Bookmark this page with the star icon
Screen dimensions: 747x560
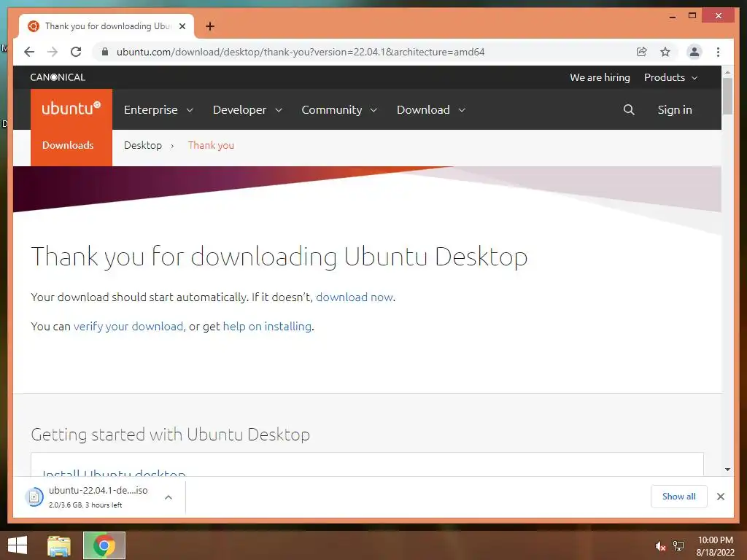tap(665, 52)
